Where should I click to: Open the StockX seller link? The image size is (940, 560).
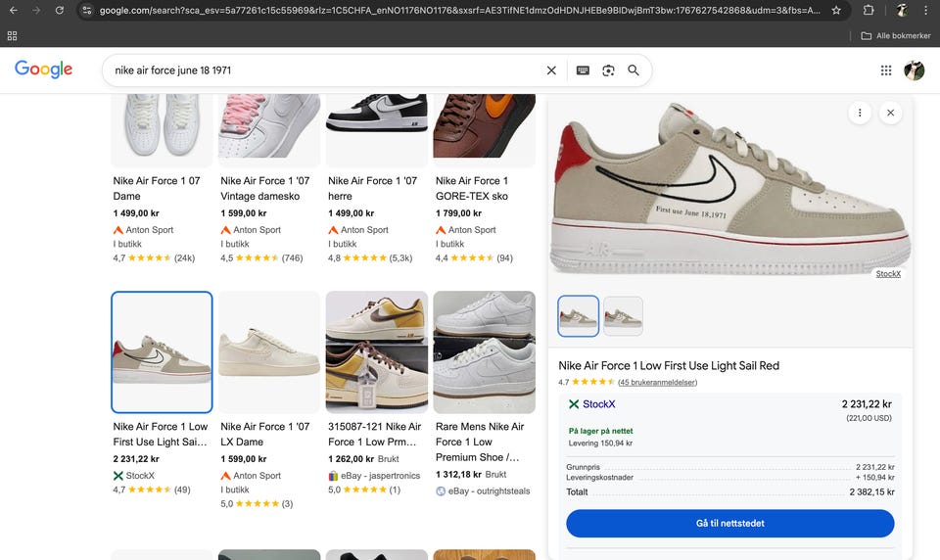598,404
